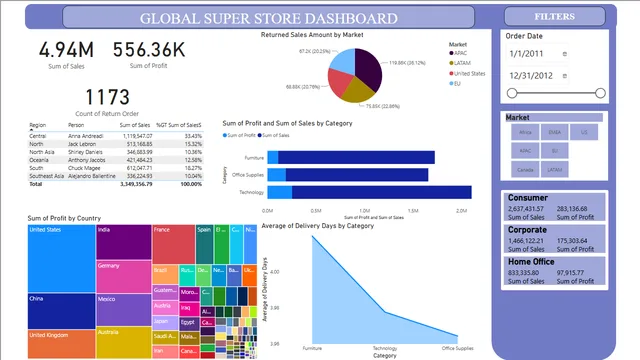The width and height of the screenshot is (640, 360).
Task: Select the Corporate segment card
Action: click(x=554, y=239)
